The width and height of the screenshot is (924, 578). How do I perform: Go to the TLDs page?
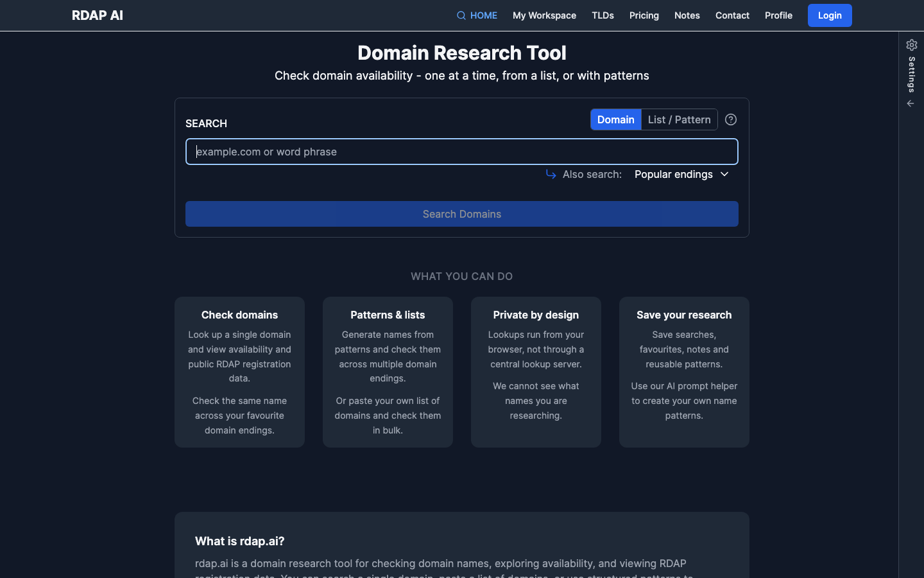click(603, 15)
